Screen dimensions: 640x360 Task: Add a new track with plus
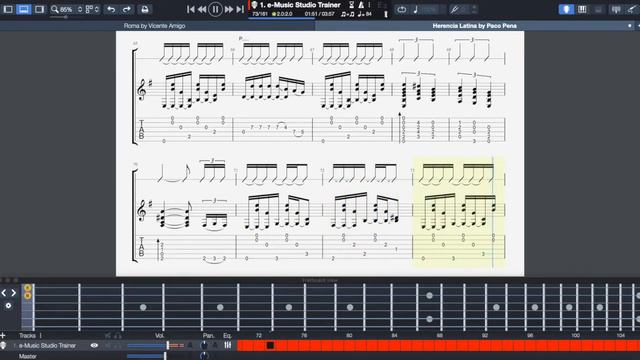(3, 336)
